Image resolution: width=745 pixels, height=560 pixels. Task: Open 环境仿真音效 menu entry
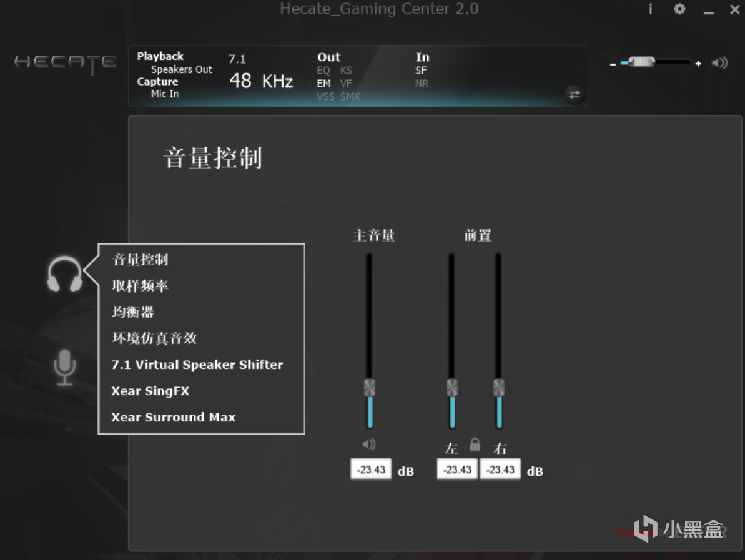(x=154, y=338)
